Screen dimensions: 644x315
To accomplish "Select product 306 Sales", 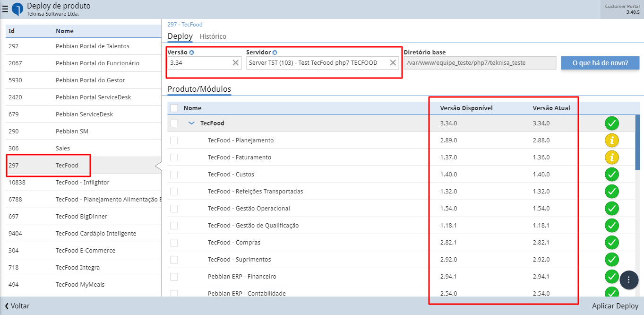I will pyautogui.click(x=84, y=149).
